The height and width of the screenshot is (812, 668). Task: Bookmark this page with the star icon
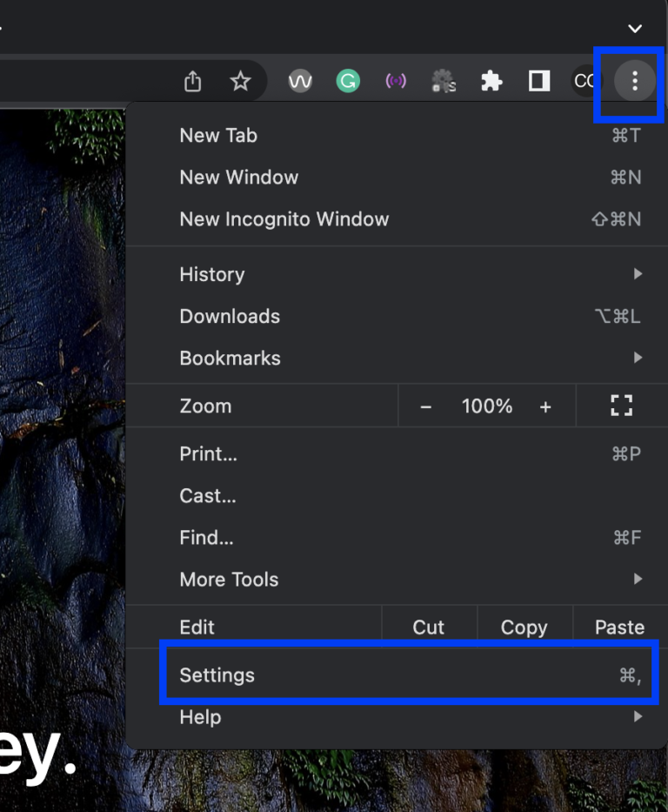(240, 81)
